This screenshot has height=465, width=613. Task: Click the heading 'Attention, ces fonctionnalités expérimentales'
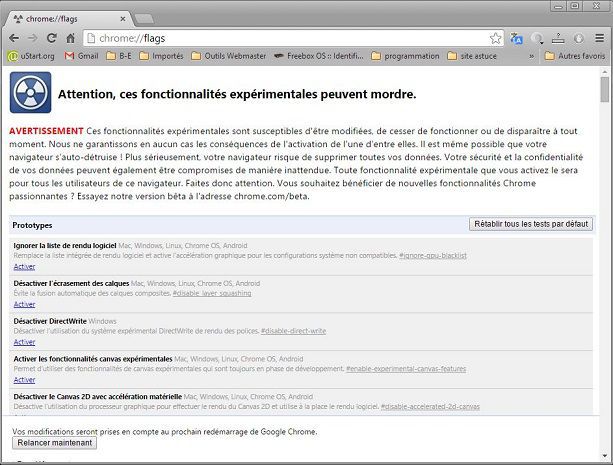[237, 94]
